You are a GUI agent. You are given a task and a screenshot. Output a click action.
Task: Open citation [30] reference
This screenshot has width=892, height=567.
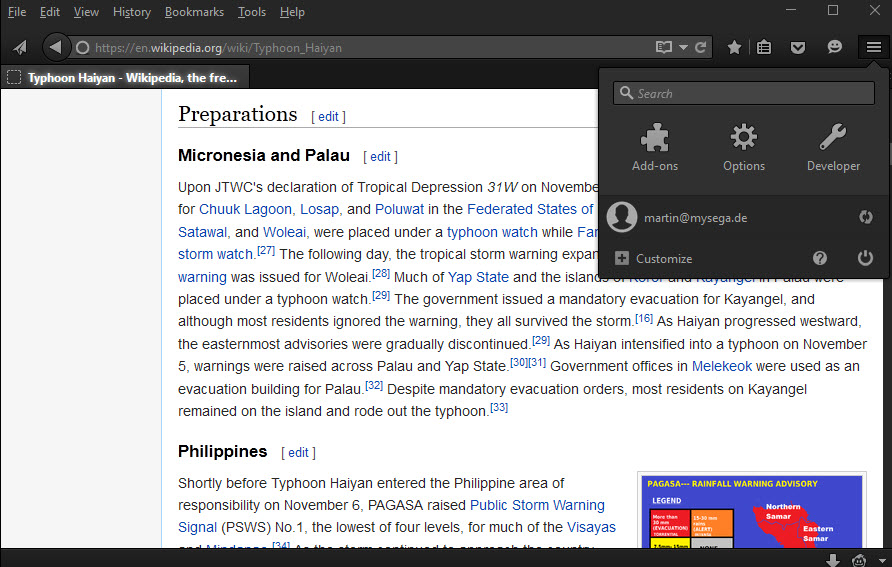pos(519,362)
